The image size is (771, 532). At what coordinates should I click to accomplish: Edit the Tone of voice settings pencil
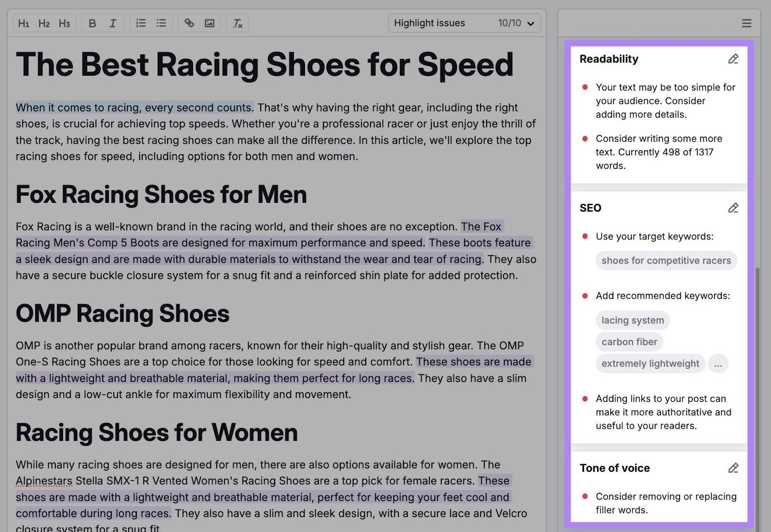pos(733,468)
